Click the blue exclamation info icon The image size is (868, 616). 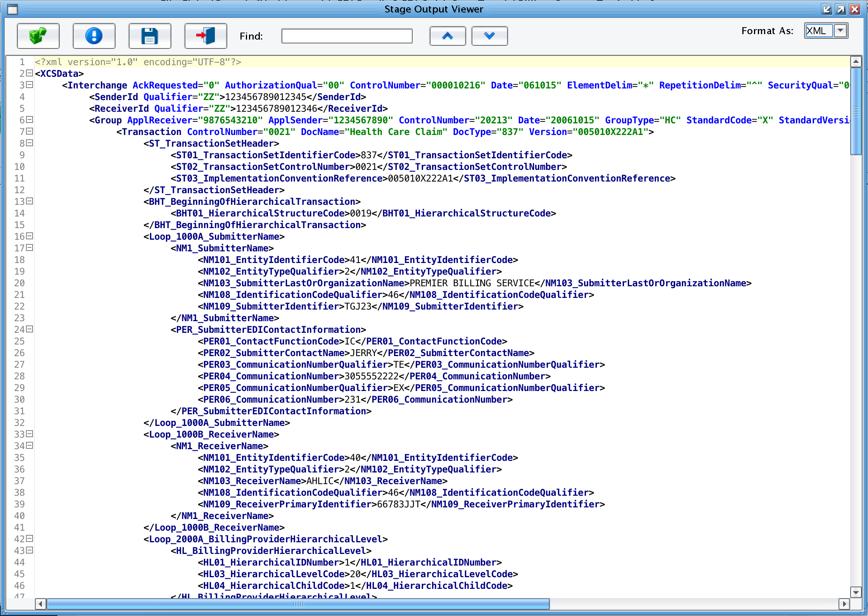point(94,36)
